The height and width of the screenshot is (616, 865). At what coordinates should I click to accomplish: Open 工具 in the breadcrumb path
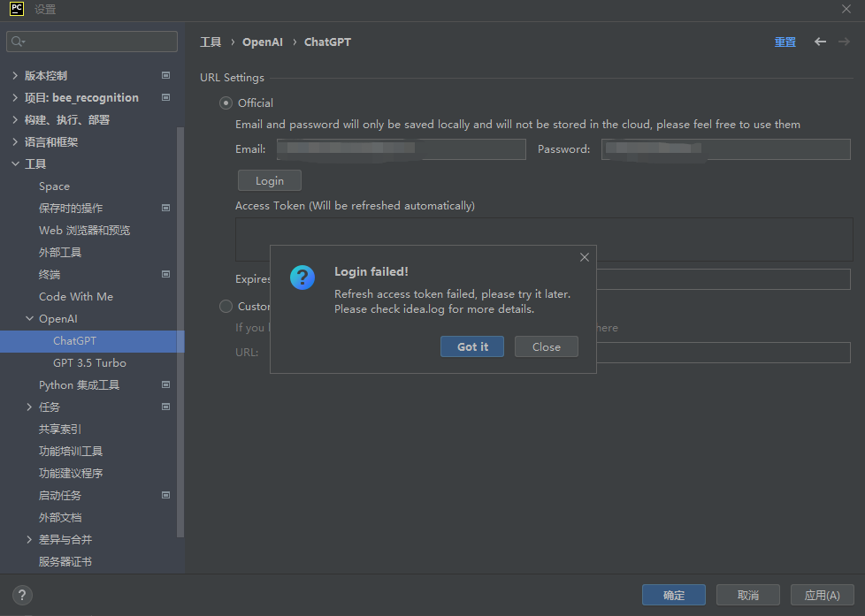click(x=211, y=41)
